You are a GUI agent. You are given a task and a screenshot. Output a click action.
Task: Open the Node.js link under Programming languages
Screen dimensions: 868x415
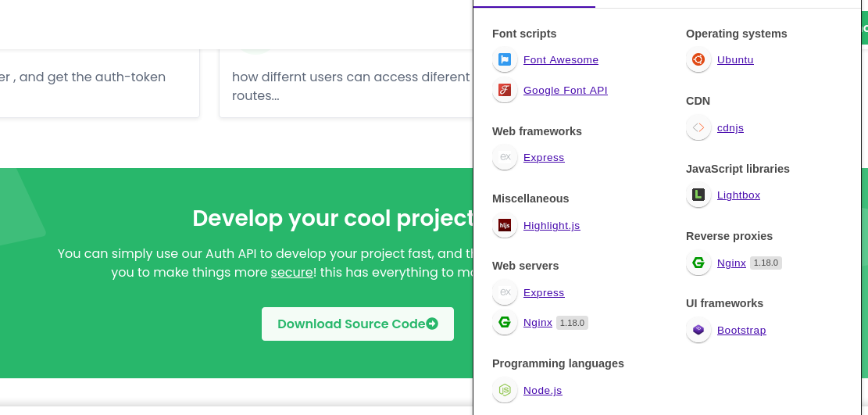(542, 391)
